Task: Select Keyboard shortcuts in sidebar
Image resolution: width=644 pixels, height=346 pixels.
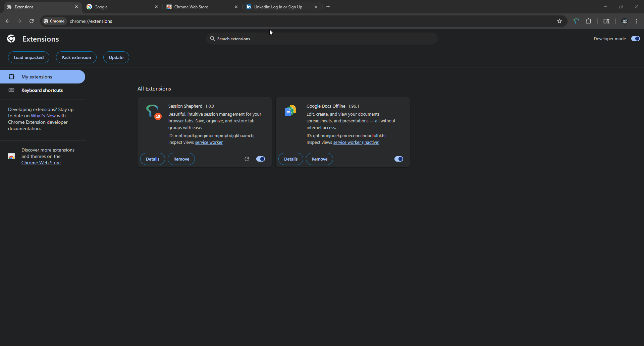Action: pos(42,90)
